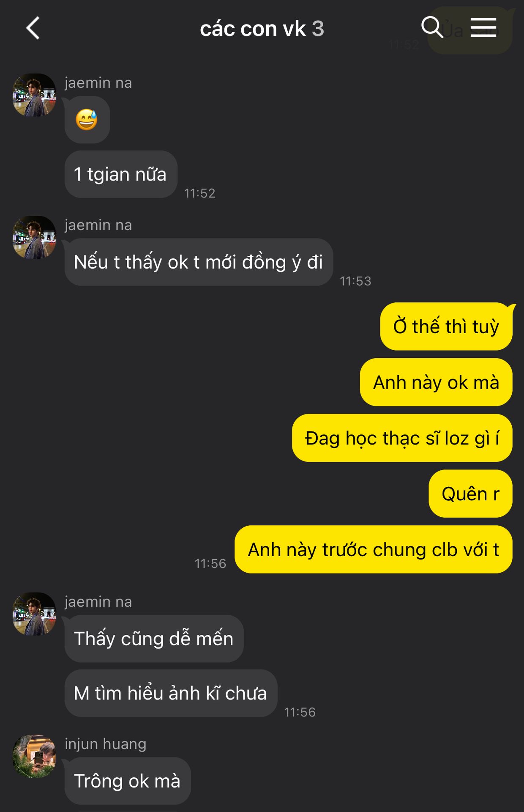Tap 'Đag học thạc sĩ loz gì í' message
524x812 pixels.
pyautogui.click(x=402, y=438)
